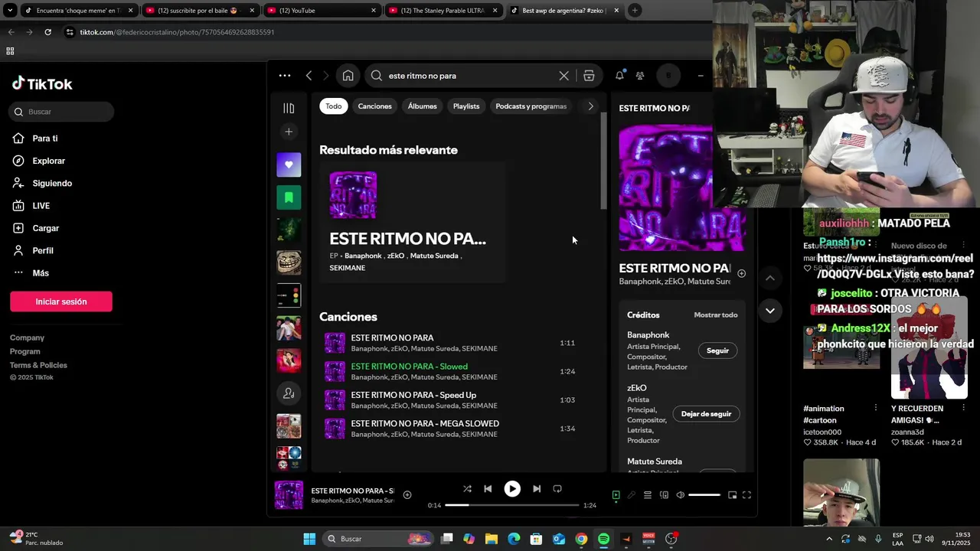980x551 pixels.
Task: Mute Spotify with speaker icon
Action: [x=680, y=495]
